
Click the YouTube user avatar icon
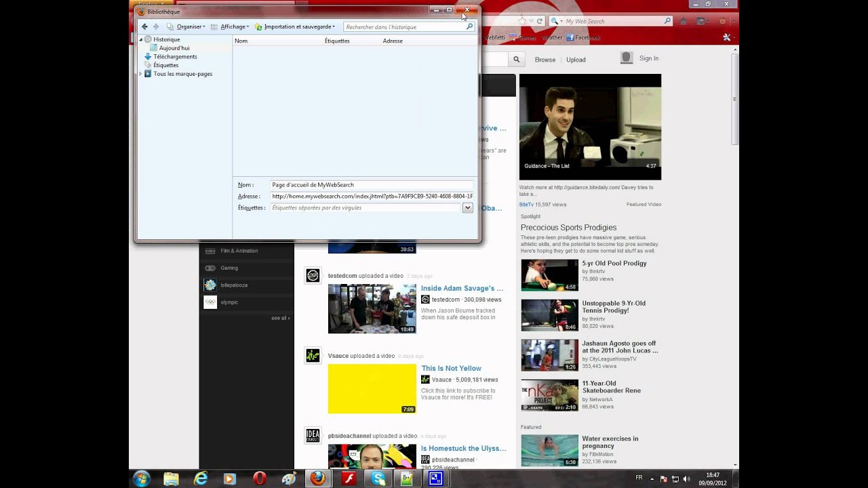[627, 58]
